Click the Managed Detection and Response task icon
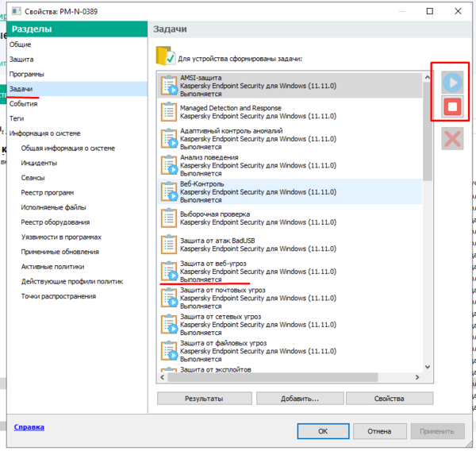The height and width of the screenshot is (451, 476). point(169,112)
